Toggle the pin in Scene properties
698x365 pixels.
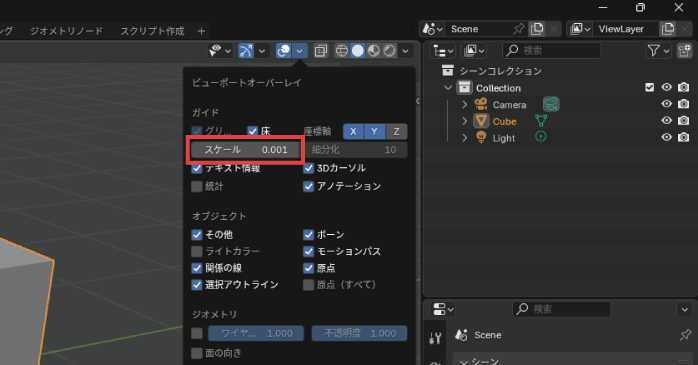(685, 335)
